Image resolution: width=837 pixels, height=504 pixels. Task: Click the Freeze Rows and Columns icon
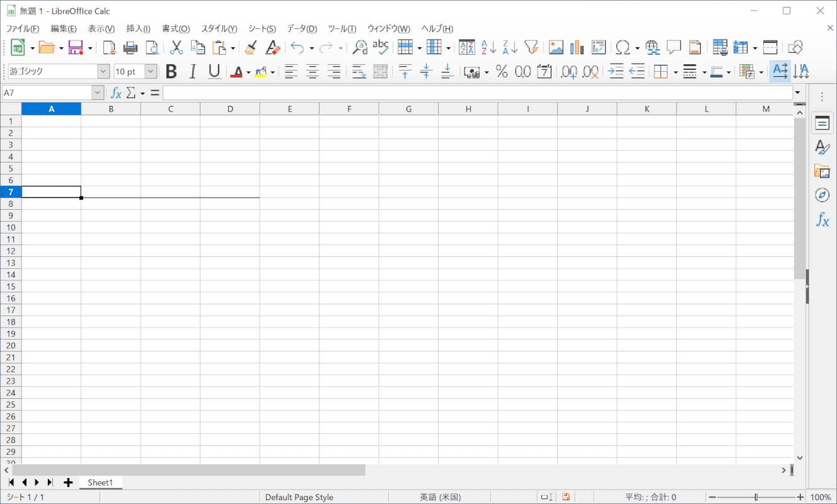click(741, 47)
